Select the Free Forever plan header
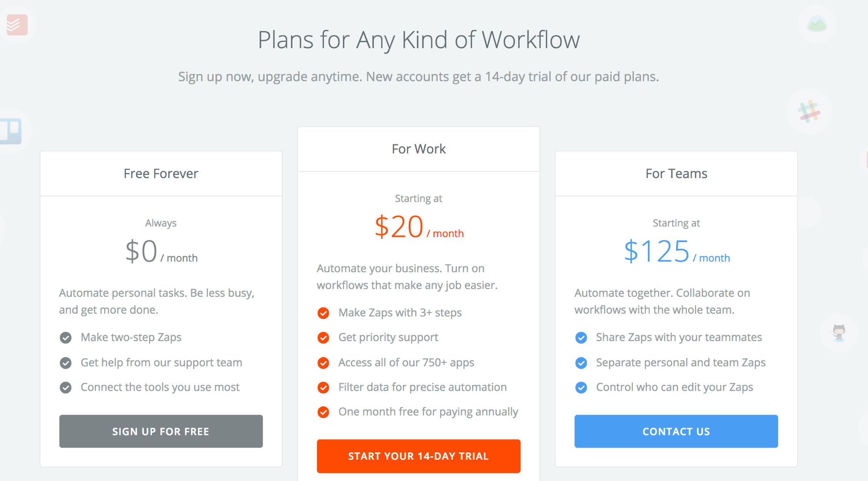Image resolution: width=868 pixels, height=481 pixels. pos(161,174)
